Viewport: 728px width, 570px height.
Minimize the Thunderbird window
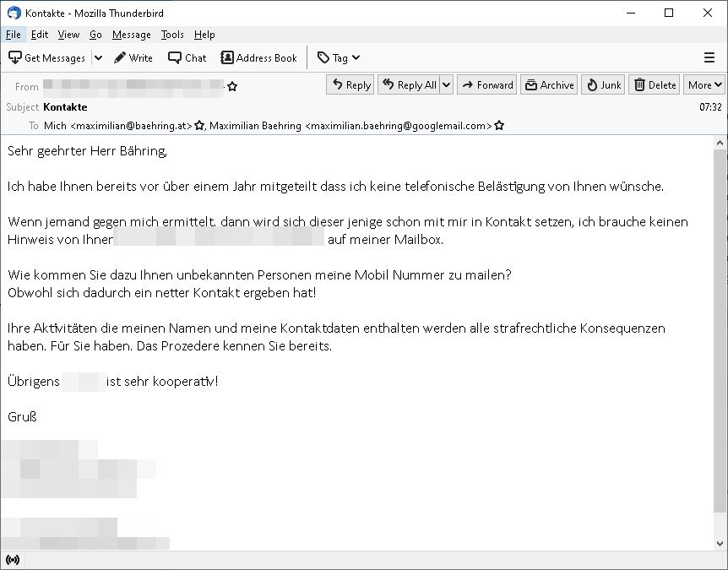tap(631, 13)
